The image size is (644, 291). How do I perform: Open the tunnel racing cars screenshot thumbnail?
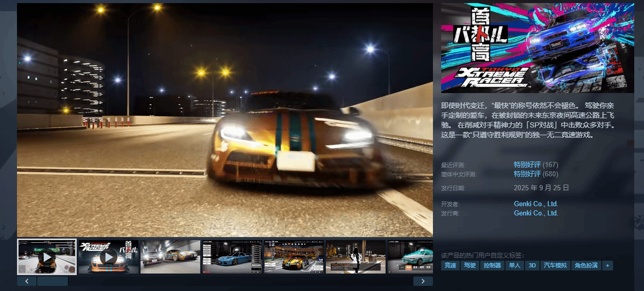click(170, 257)
